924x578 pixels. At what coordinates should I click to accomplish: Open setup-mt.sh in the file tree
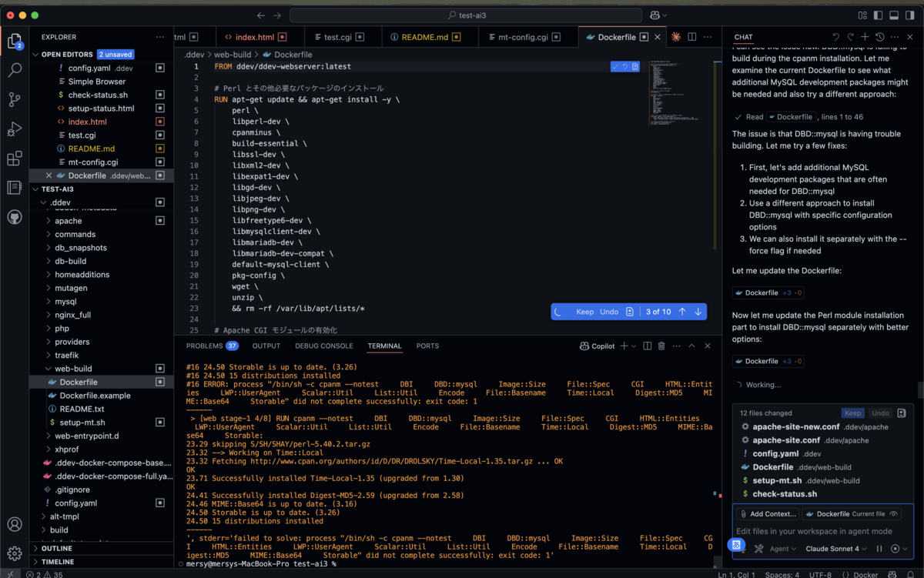[x=82, y=423]
